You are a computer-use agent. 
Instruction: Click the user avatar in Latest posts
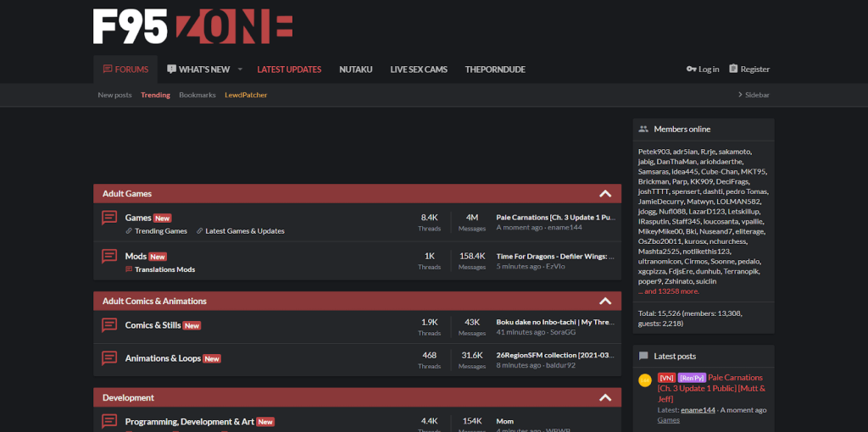pyautogui.click(x=645, y=381)
